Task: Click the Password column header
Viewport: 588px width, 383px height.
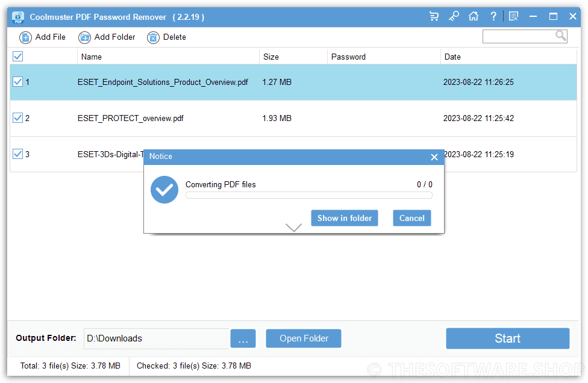Action: (x=384, y=57)
